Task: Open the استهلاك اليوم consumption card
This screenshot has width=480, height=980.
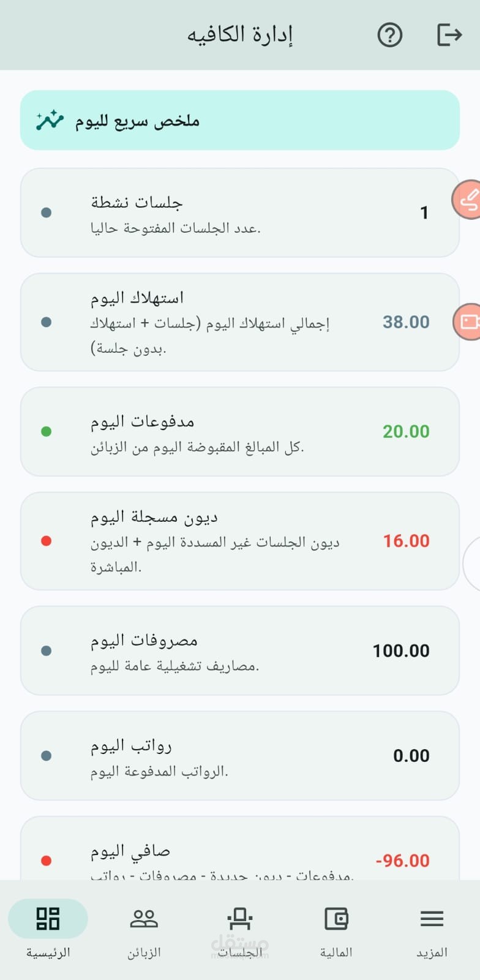Action: [x=239, y=322]
